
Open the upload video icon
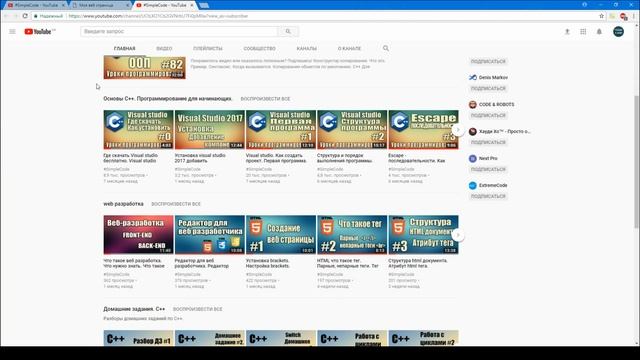pos(567,31)
